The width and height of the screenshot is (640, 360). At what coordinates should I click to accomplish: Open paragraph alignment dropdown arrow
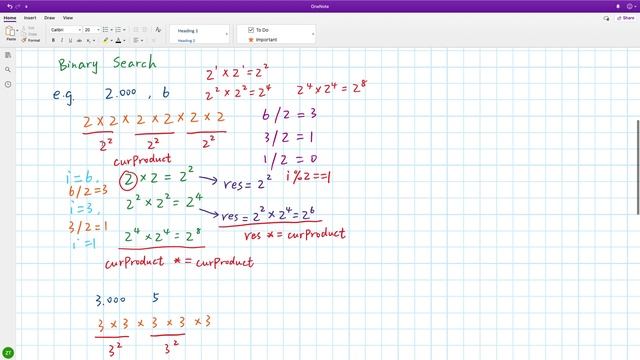click(x=142, y=40)
